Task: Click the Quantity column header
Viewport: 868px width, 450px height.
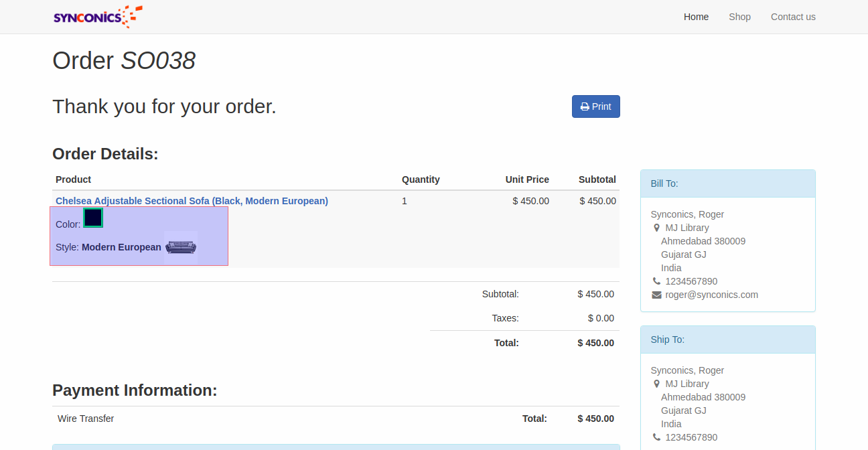Action: pyautogui.click(x=421, y=179)
